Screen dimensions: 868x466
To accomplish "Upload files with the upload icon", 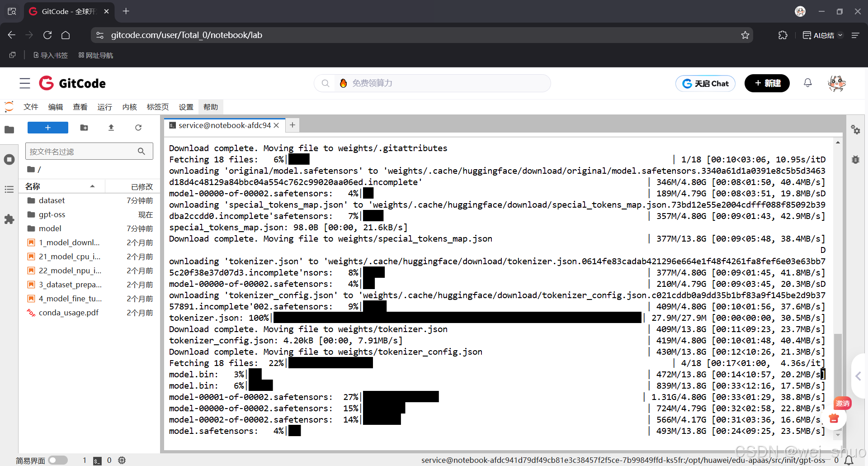I will [111, 128].
